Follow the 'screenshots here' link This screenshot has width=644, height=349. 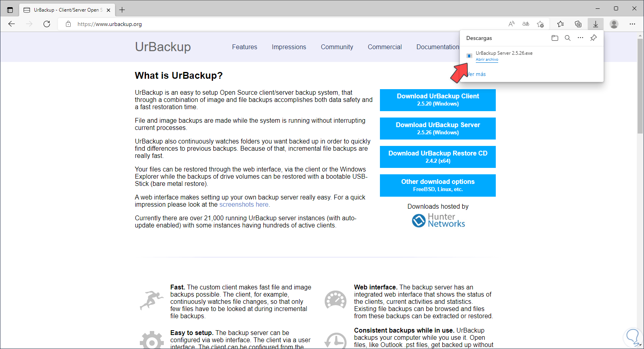(244, 205)
